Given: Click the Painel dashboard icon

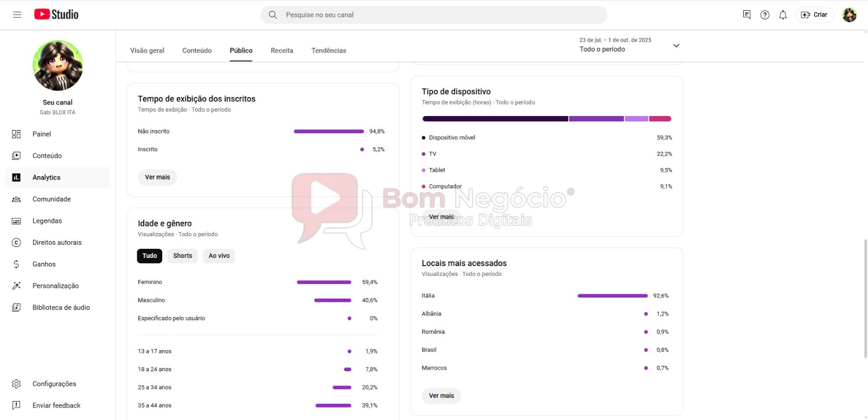Looking at the screenshot, I should click(16, 134).
